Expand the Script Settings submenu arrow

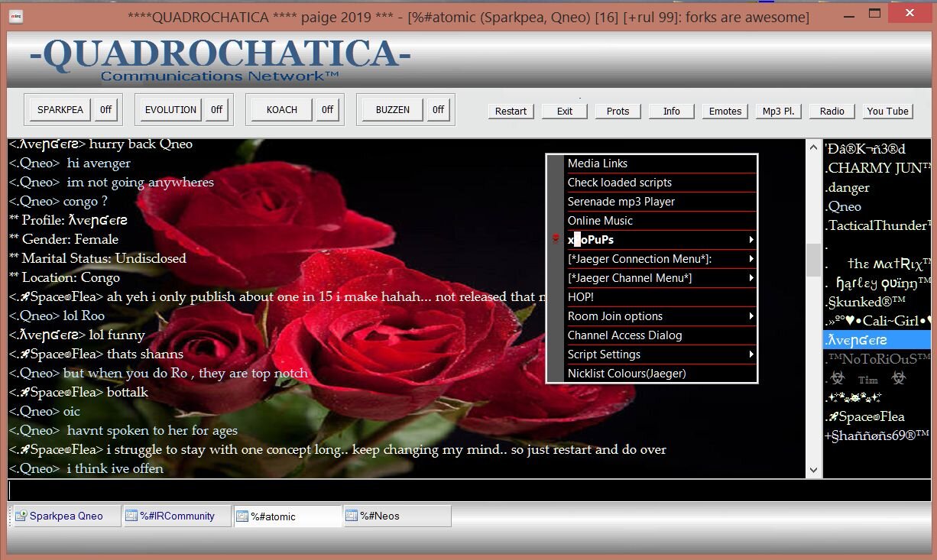pyautogui.click(x=751, y=354)
